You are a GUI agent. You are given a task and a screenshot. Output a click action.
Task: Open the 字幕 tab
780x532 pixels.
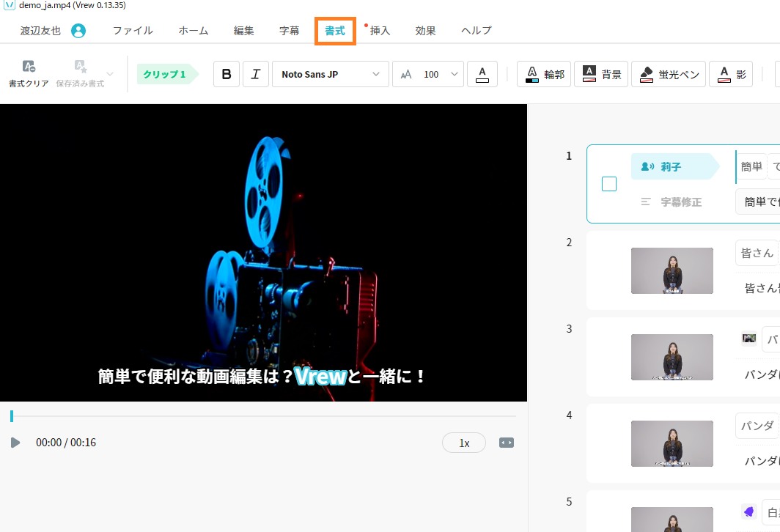point(289,31)
